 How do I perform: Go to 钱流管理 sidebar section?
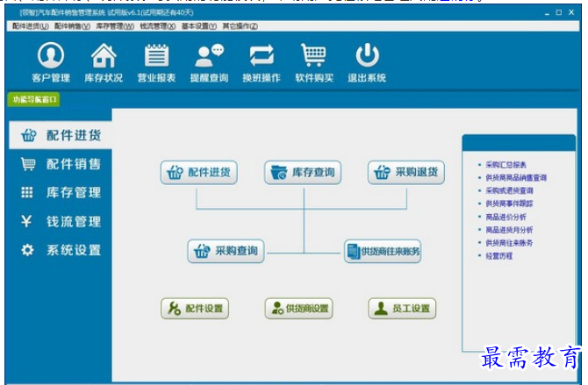[61, 221]
